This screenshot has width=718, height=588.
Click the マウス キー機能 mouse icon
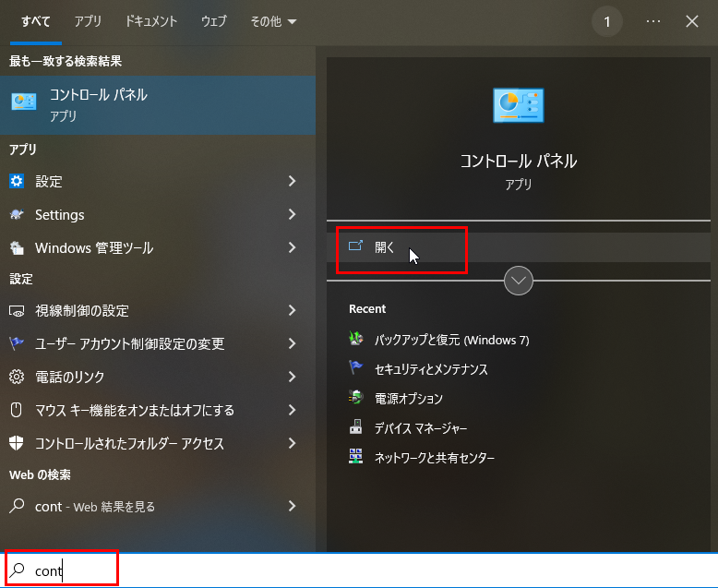(17, 410)
